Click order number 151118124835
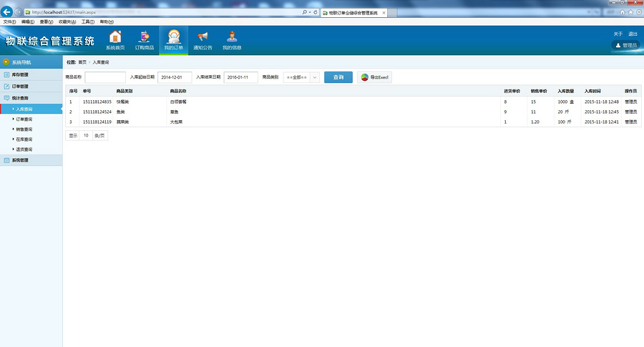This screenshot has width=644, height=347. coord(97,102)
